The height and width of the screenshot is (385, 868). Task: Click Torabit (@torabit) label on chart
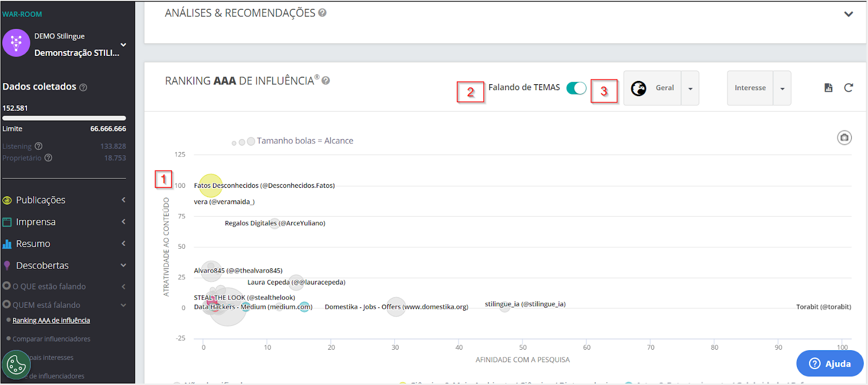pos(824,307)
